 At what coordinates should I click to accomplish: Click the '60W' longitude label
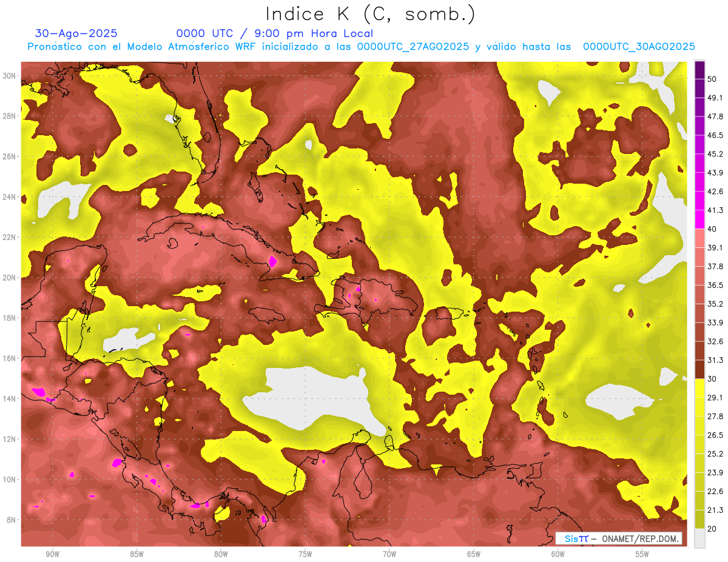point(558,554)
